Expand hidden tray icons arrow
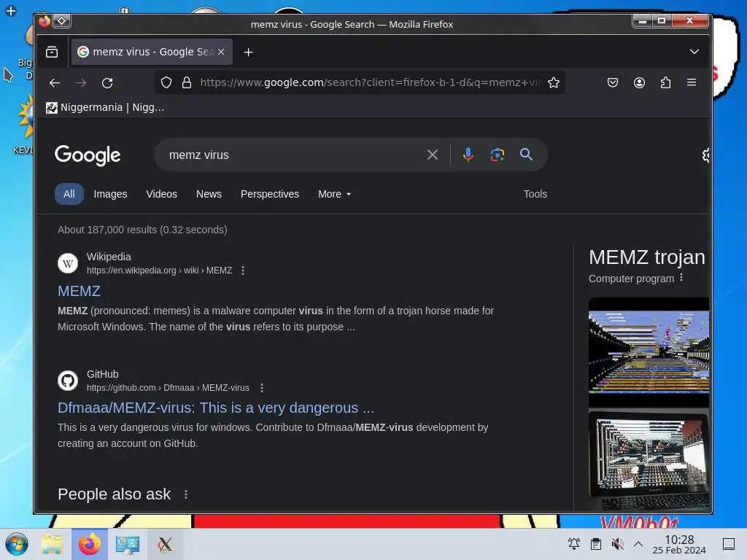The height and width of the screenshot is (560, 747). coord(638,544)
